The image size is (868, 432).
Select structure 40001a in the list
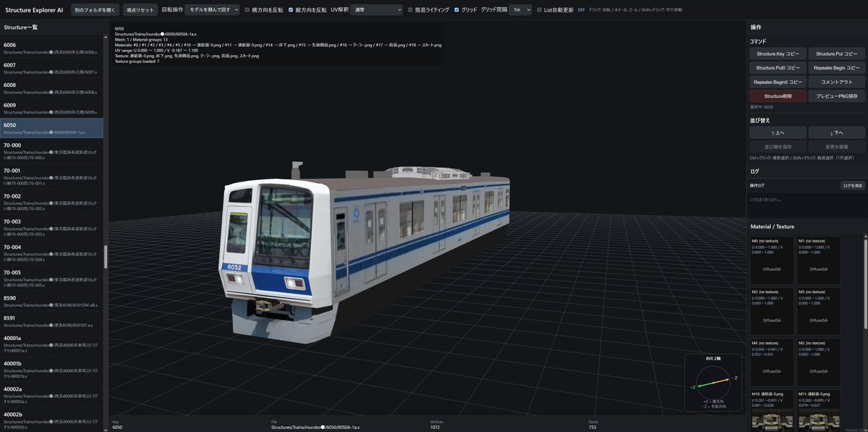point(52,344)
